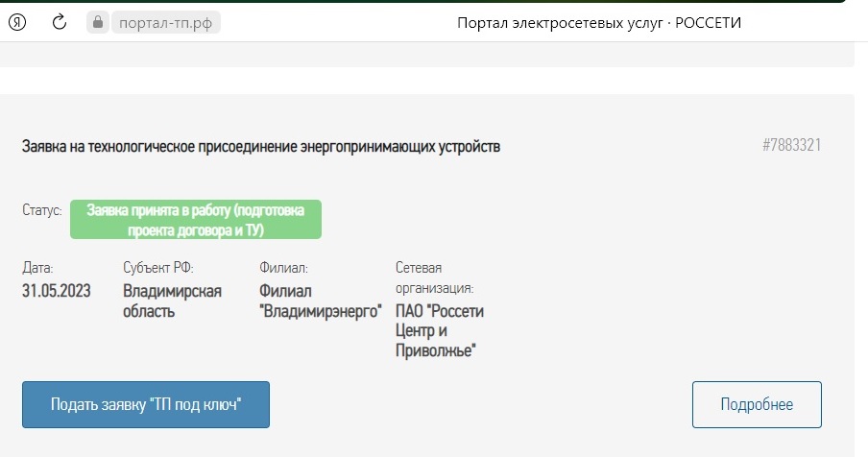Click the 'Филиал:' field label
This screenshot has width=868, height=457.
[283, 268]
